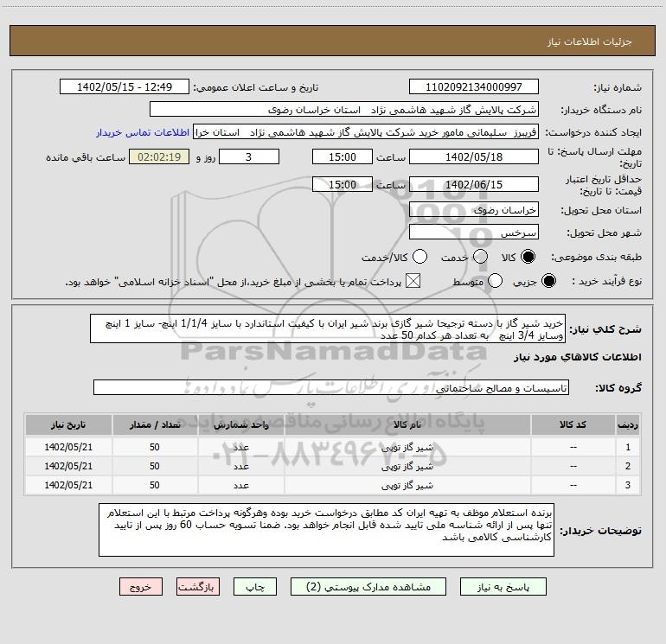Click شیر گاز توپی in row 2
Viewport: 666px width, 644px height.
coord(407,466)
